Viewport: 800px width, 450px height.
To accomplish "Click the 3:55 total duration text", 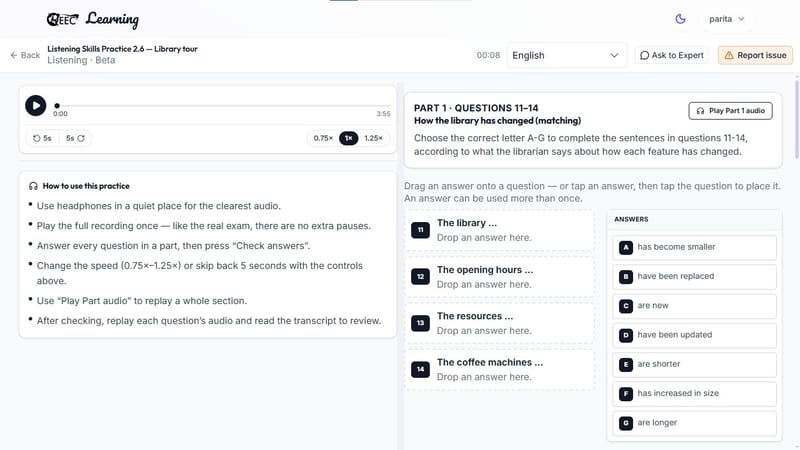I will 383,114.
